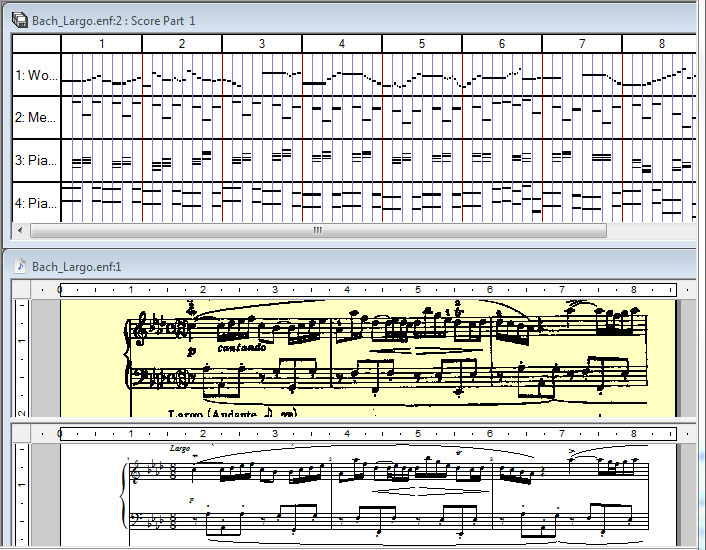Click the 'Largo (Andante' text in scanned image
Viewport: 706px width, 550px height.
[x=212, y=414]
